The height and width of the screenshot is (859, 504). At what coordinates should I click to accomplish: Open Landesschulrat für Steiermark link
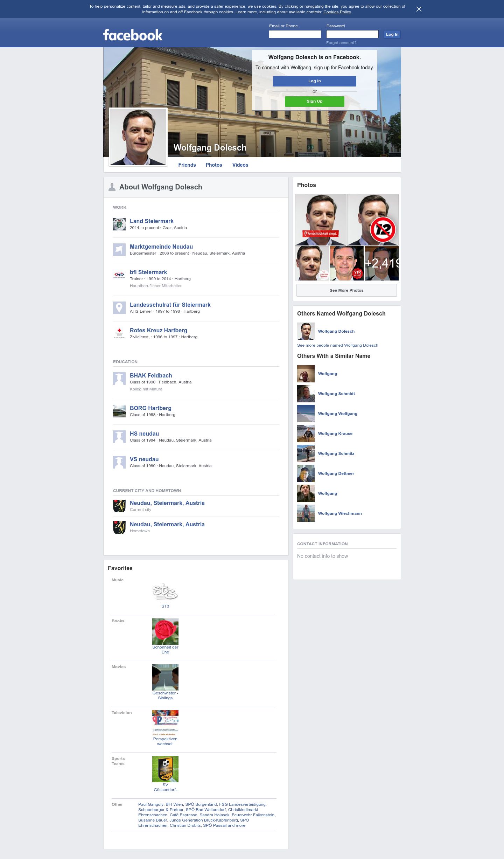(x=170, y=305)
